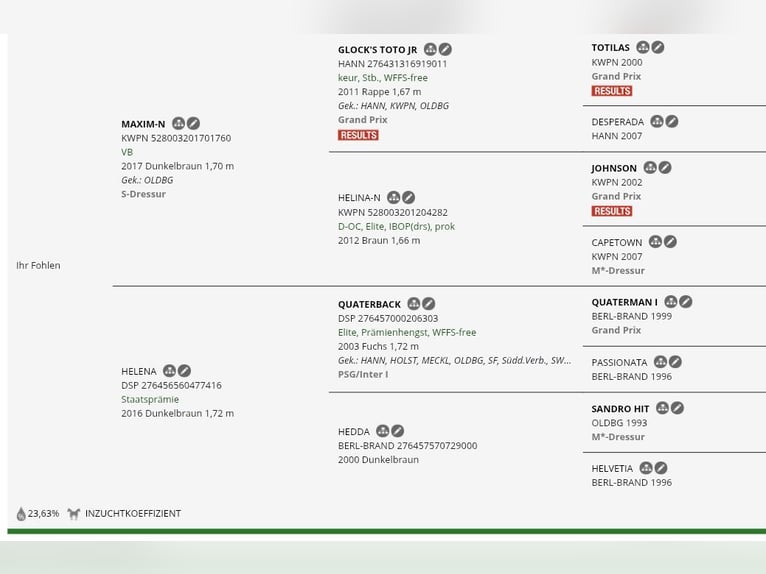Click the RESULTS badge under TOTILAS
The image size is (766, 574).
point(612,91)
